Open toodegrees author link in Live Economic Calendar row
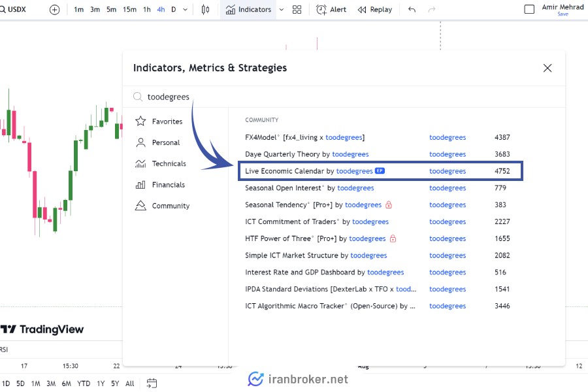The width and height of the screenshot is (588, 392). click(x=448, y=171)
